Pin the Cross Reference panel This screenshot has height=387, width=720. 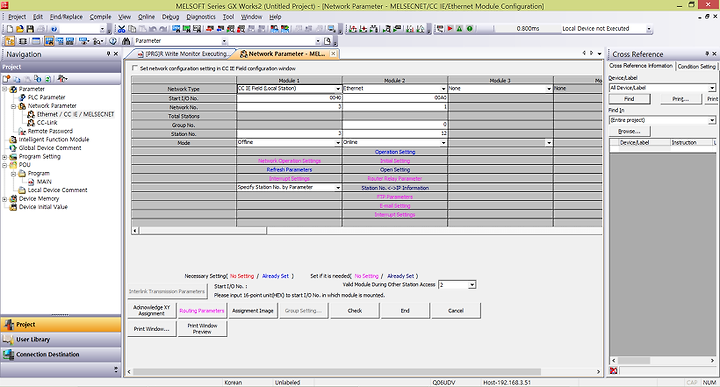tap(707, 54)
